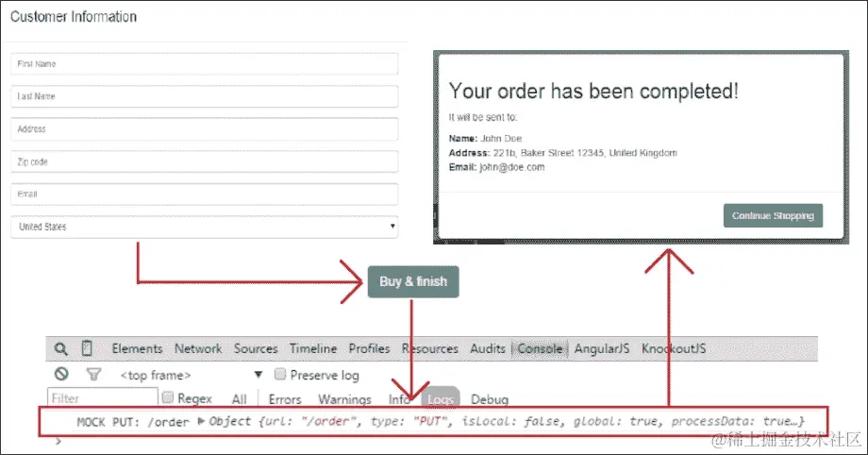Open the United States country dropdown
The height and width of the screenshot is (455, 868).
pyautogui.click(x=205, y=227)
